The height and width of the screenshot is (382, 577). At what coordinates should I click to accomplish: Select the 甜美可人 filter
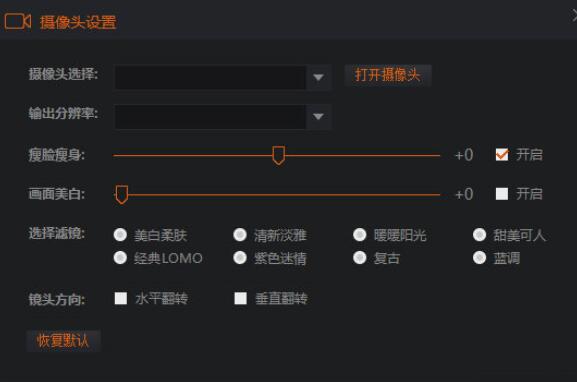(479, 235)
